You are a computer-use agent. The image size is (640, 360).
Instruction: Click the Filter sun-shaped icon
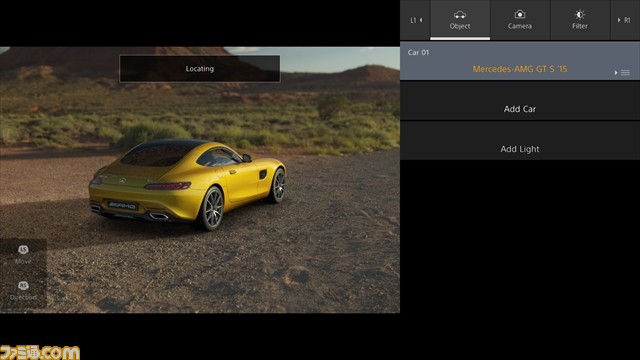580,15
